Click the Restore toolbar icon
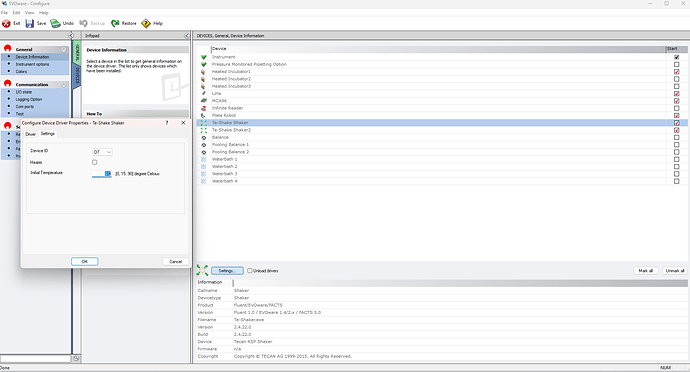This screenshot has height=372, width=690. point(115,23)
